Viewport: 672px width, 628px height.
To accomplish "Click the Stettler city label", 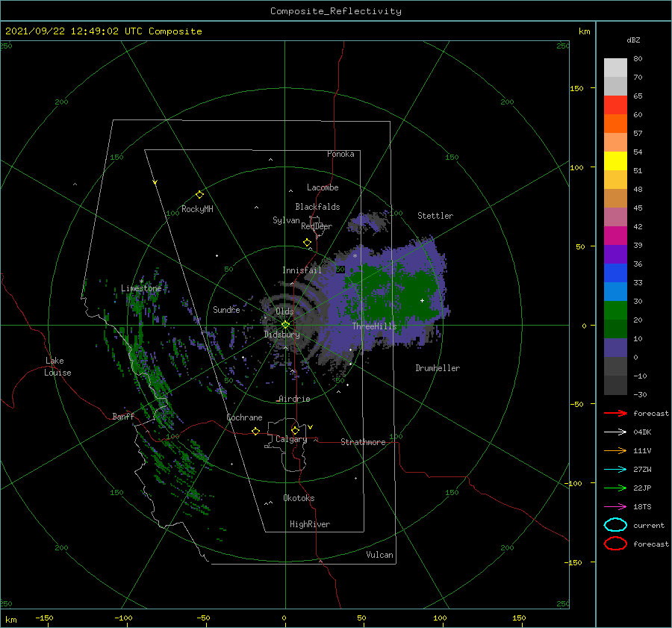I will (x=435, y=216).
